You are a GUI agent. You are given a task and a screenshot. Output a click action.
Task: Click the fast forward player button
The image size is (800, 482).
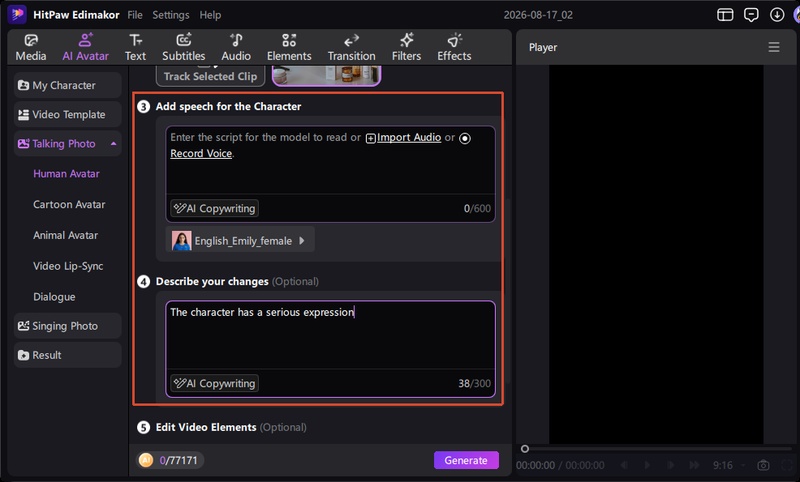click(694, 465)
